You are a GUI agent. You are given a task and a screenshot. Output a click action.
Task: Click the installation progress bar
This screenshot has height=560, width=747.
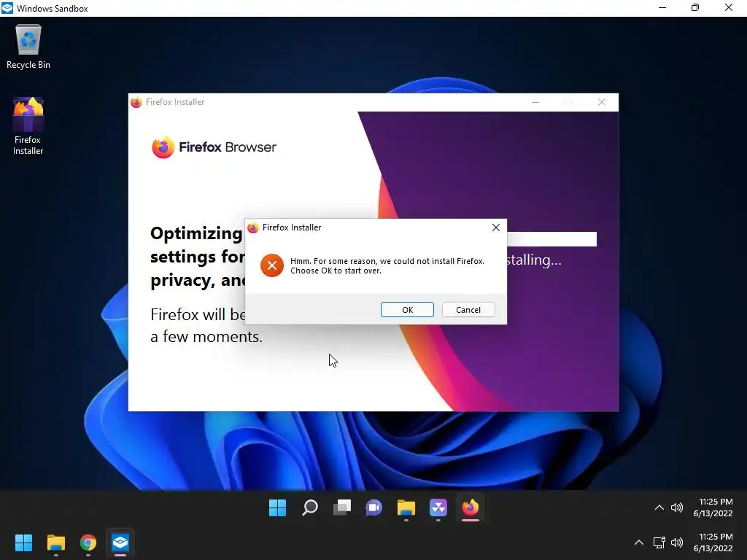coord(551,239)
